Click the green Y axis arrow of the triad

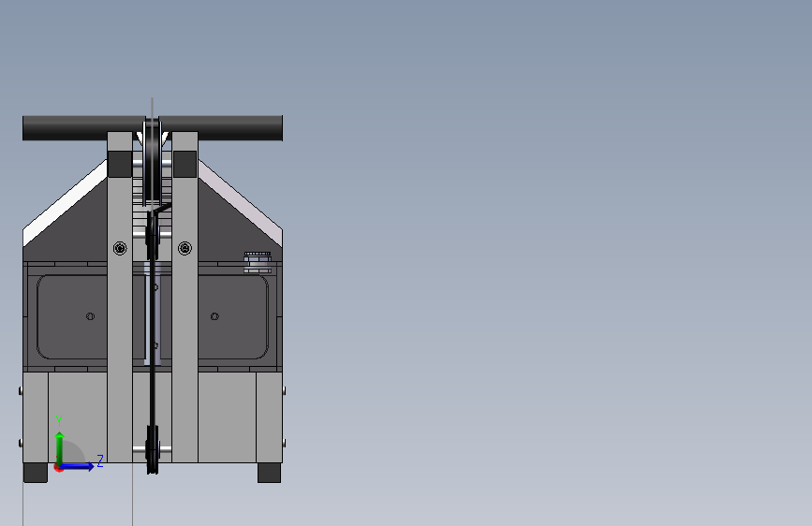60,448
